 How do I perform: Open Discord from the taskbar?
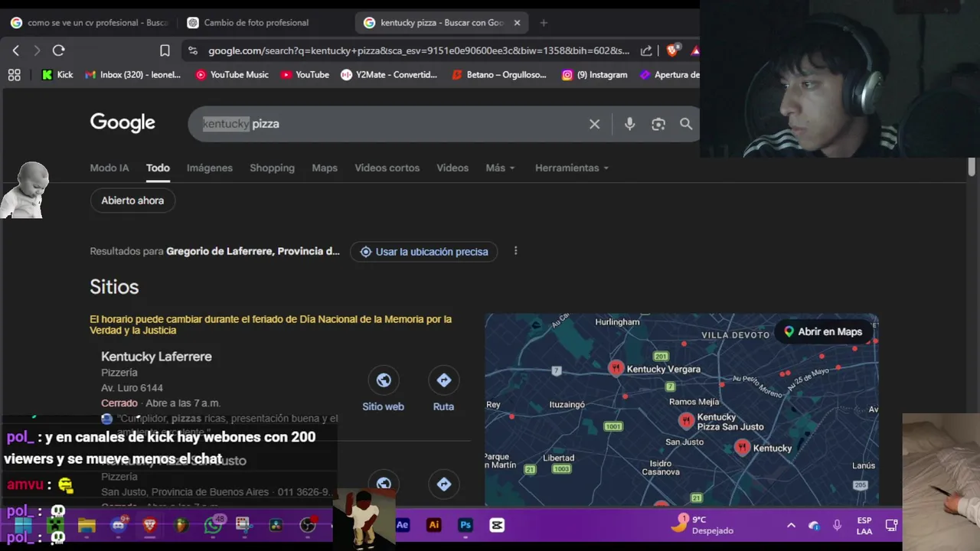(x=119, y=525)
